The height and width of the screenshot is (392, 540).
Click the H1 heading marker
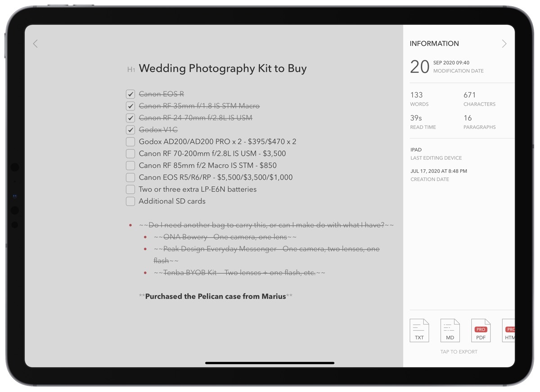[x=131, y=70]
